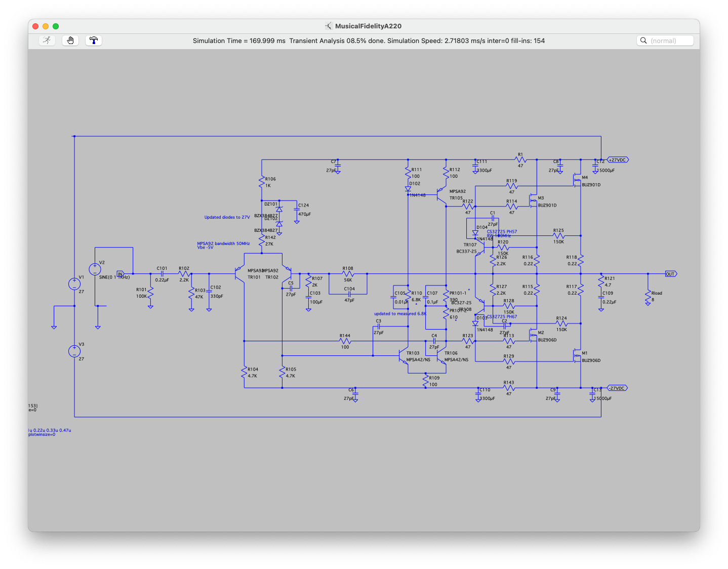This screenshot has width=728, height=569.
Task: Click the 'R109' resistor label
Action: pos(434,378)
